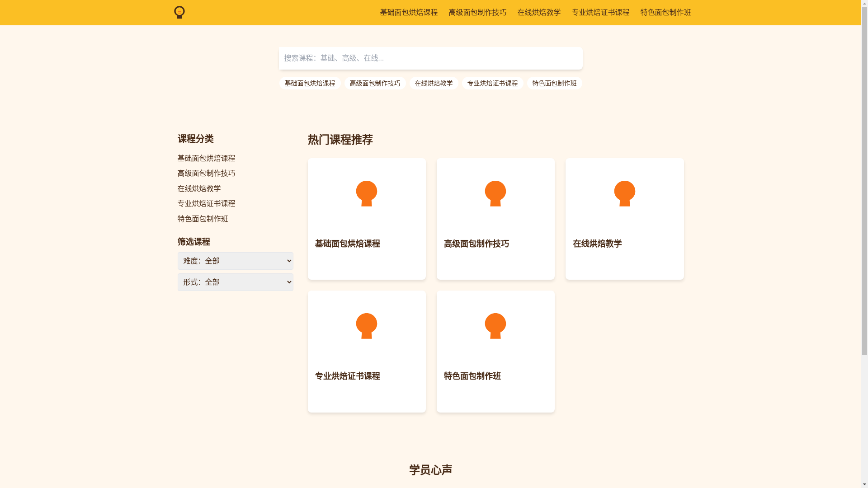The width and height of the screenshot is (868, 488).
Task: Click the bakery logo icon in header
Action: [179, 12]
